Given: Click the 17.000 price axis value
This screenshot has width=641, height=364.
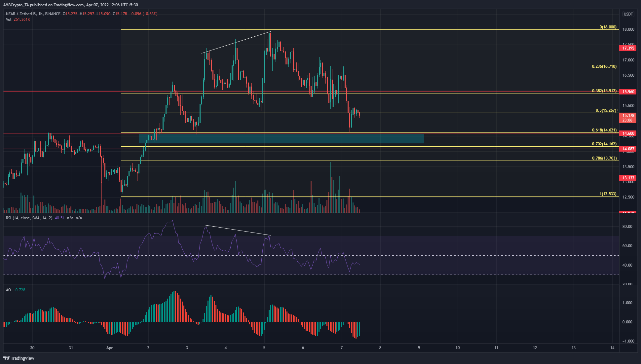Looking at the screenshot, I should tap(628, 60).
